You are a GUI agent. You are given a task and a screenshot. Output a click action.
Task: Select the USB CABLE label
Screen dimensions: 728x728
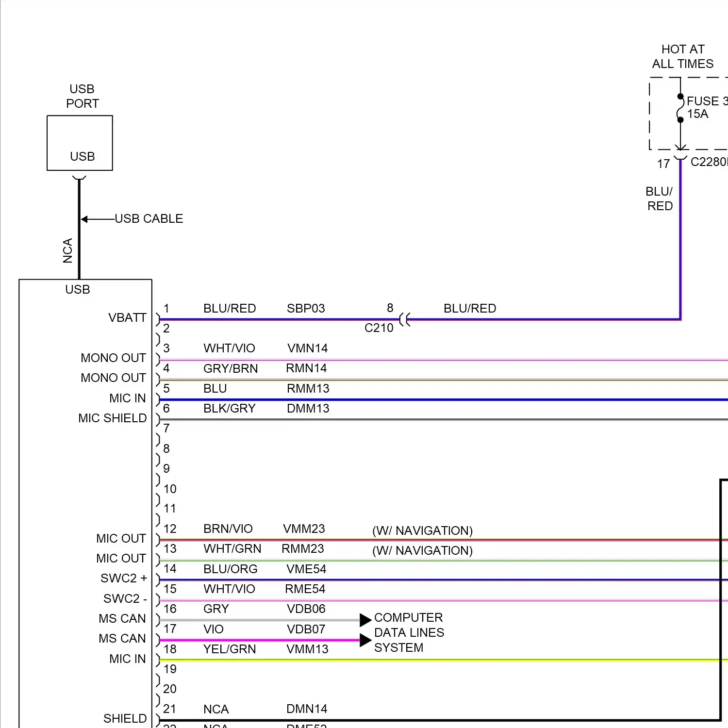(149, 219)
